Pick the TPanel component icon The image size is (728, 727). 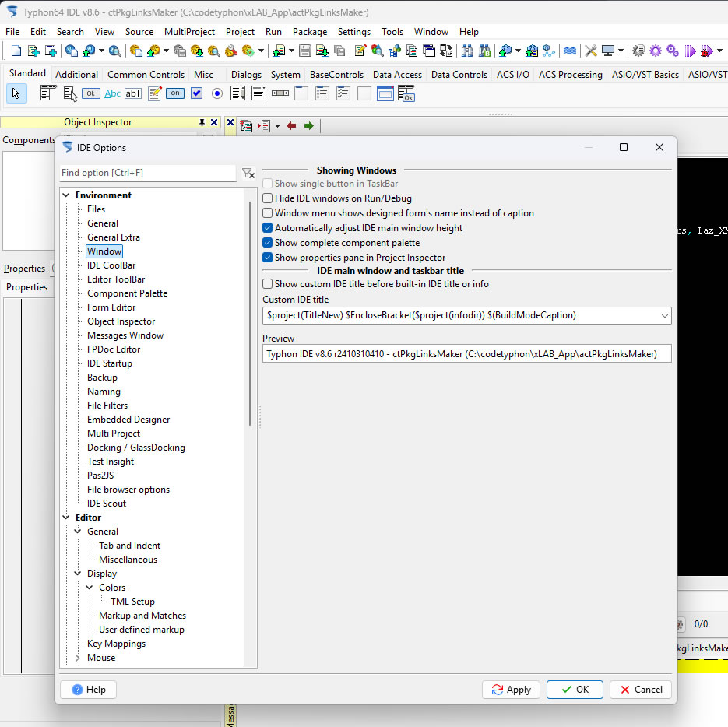(x=364, y=93)
